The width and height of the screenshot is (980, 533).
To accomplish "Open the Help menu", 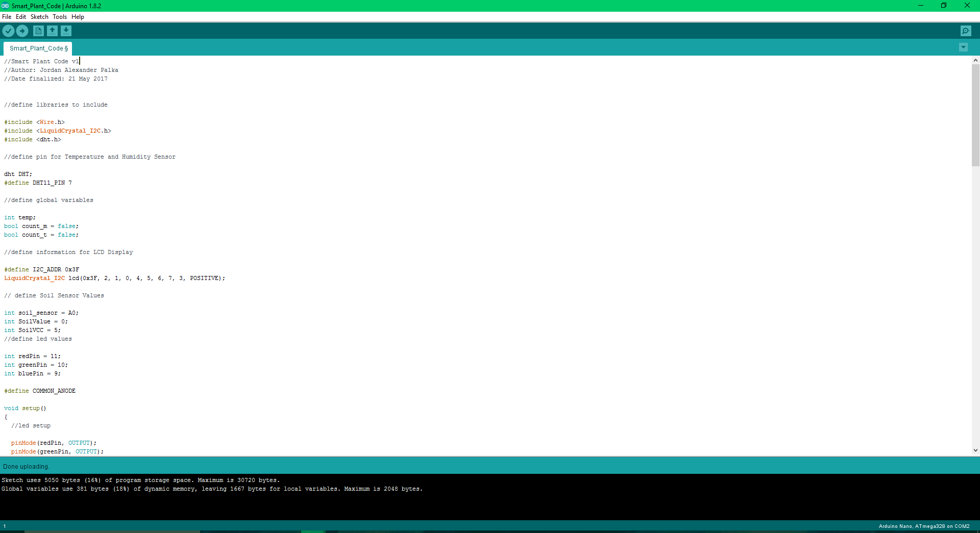I will [78, 17].
